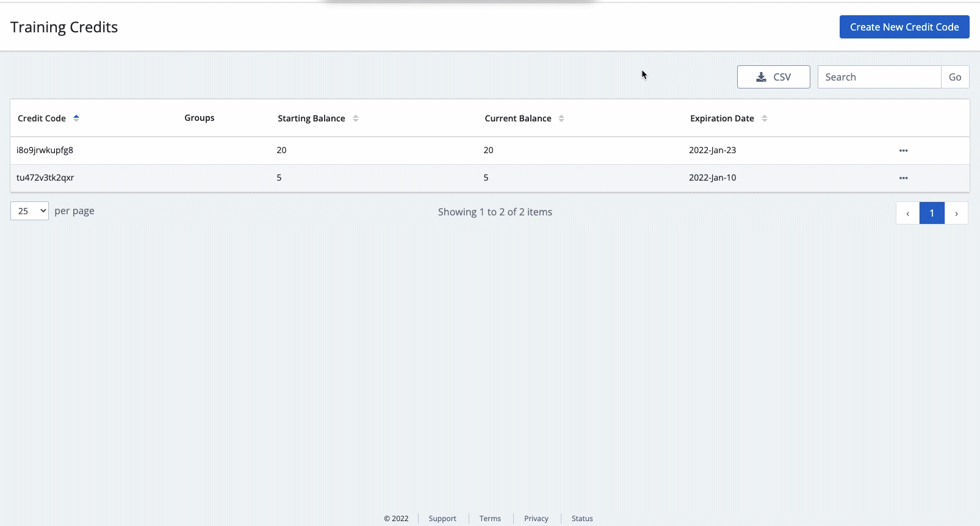Select the i8o9jrwkupfg8 credit code row
The image size is (980, 526).
[45, 150]
